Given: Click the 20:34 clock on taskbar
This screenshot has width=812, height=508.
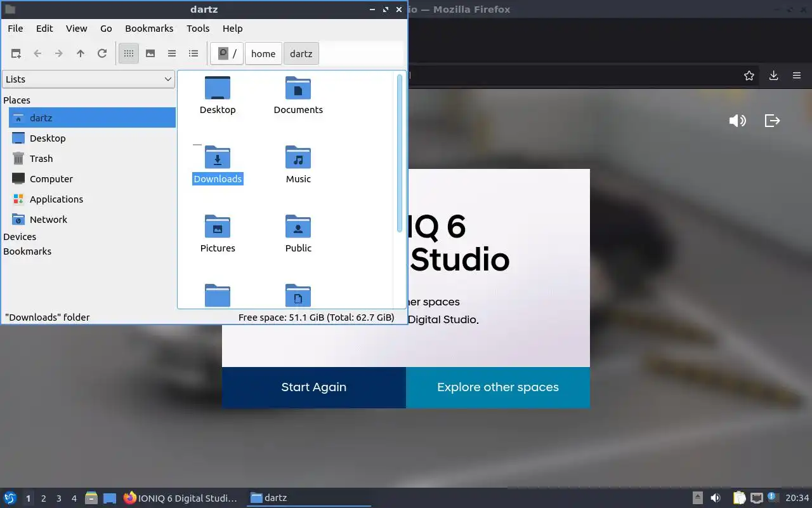Looking at the screenshot, I should click(797, 498).
